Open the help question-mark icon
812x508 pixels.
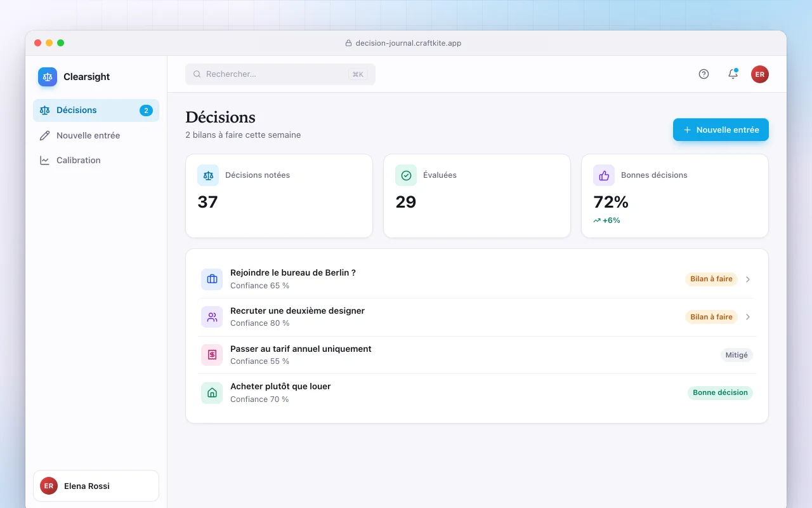click(x=704, y=74)
